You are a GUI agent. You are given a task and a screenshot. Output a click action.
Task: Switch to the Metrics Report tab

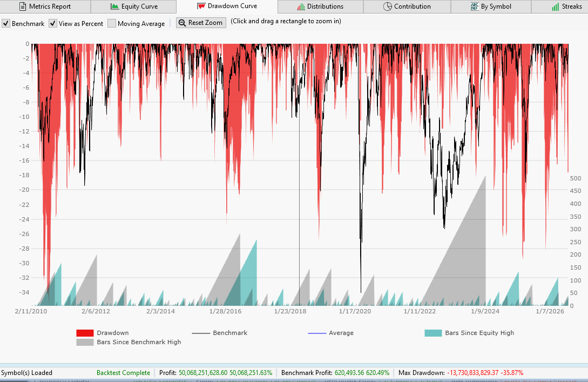click(45, 6)
